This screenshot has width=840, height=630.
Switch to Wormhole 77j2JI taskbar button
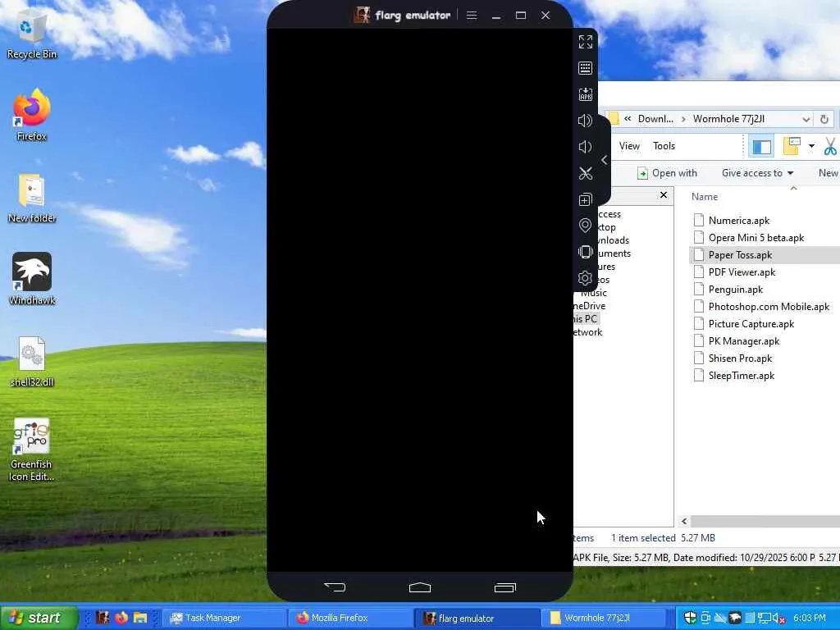pos(603,618)
